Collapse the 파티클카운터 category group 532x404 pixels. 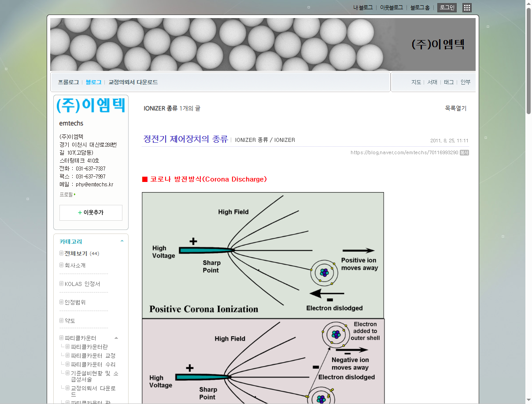116,338
